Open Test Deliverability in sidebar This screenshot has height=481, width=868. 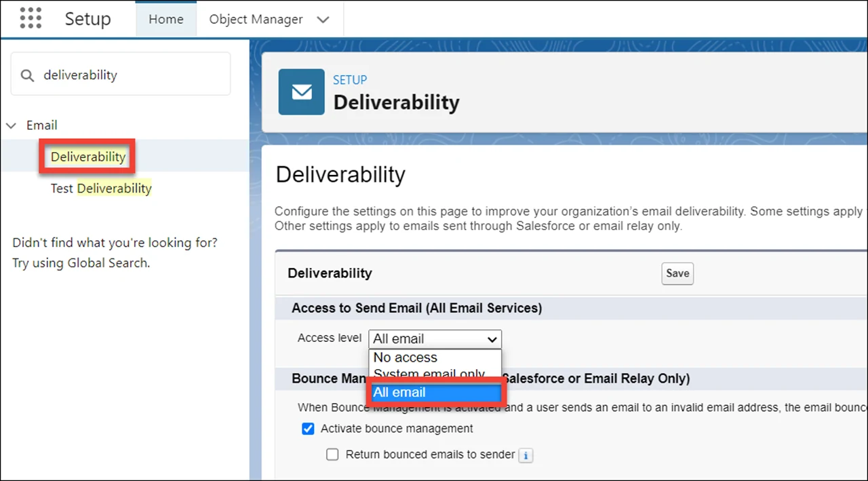[x=101, y=189]
